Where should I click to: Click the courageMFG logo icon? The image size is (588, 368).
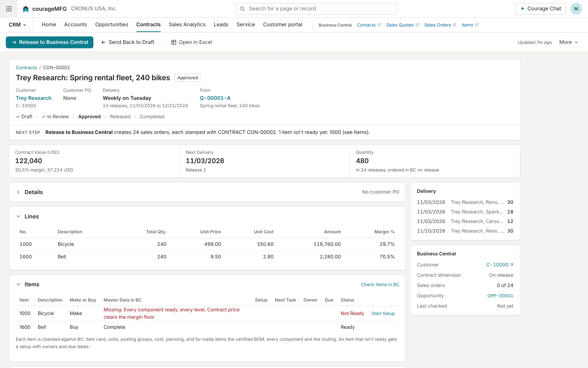coord(26,9)
